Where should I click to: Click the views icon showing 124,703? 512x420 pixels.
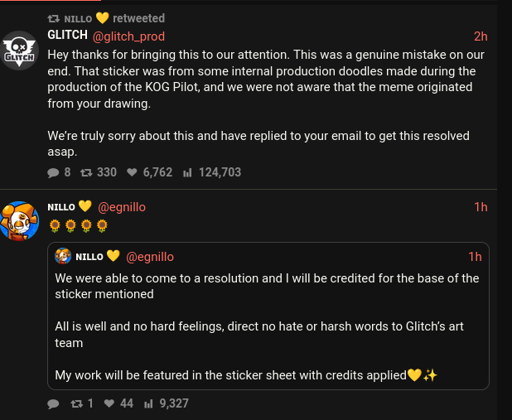[187, 172]
